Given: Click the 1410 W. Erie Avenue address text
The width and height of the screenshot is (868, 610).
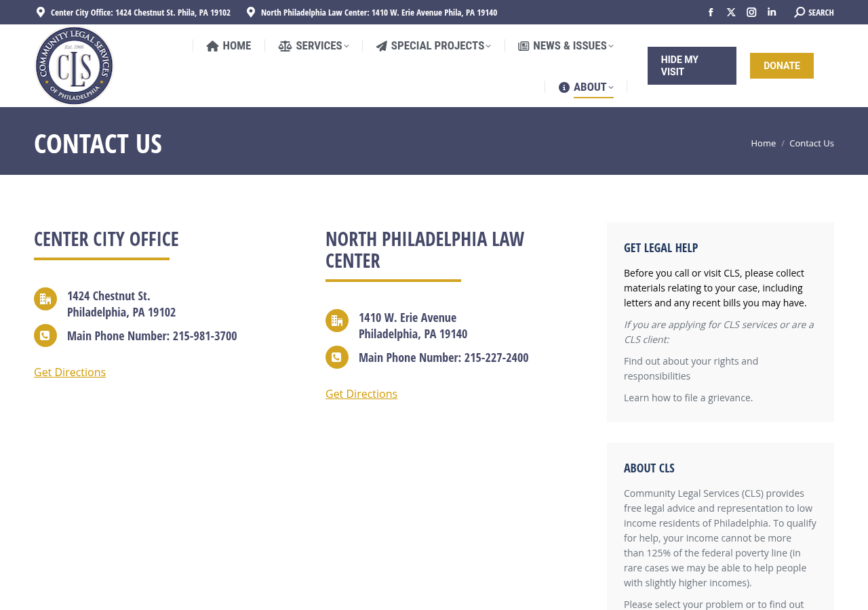Looking at the screenshot, I should click(413, 325).
